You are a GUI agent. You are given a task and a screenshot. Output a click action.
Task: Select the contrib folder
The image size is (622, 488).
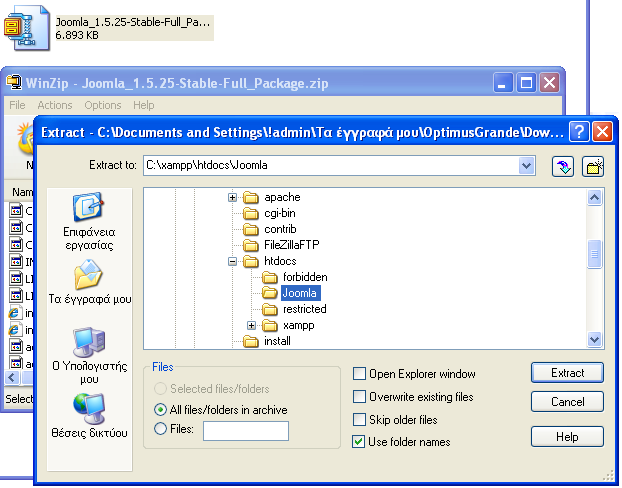pyautogui.click(x=270, y=229)
